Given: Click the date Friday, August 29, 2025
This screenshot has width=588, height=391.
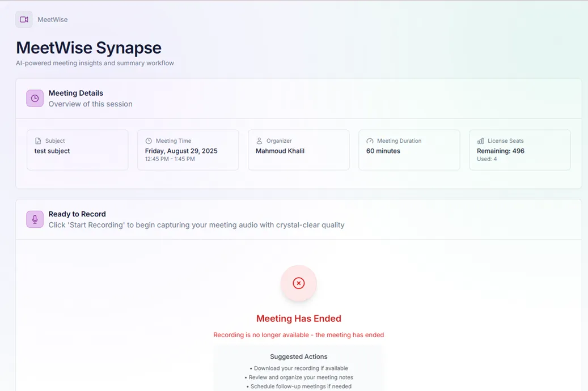Looking at the screenshot, I should [181, 151].
